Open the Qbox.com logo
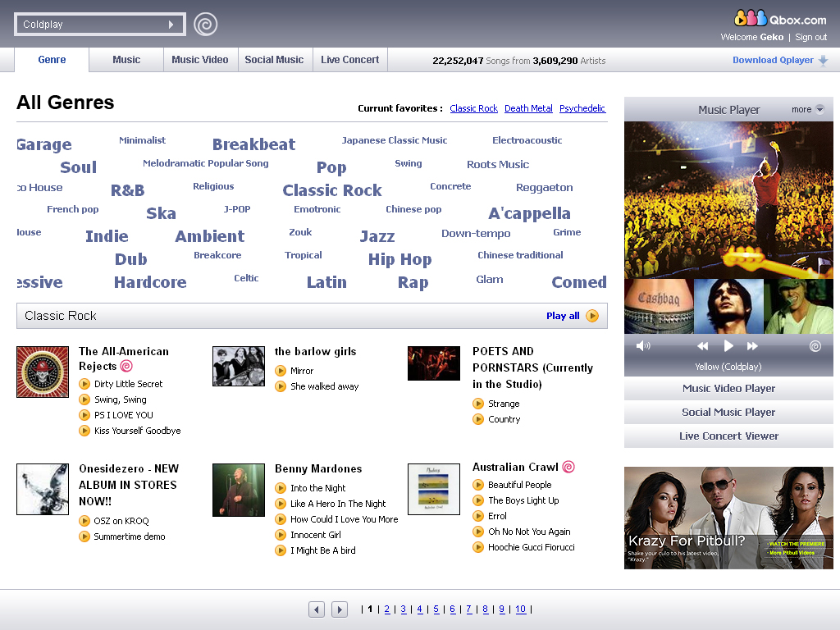Viewport: 840px width, 630px height. 780,19
